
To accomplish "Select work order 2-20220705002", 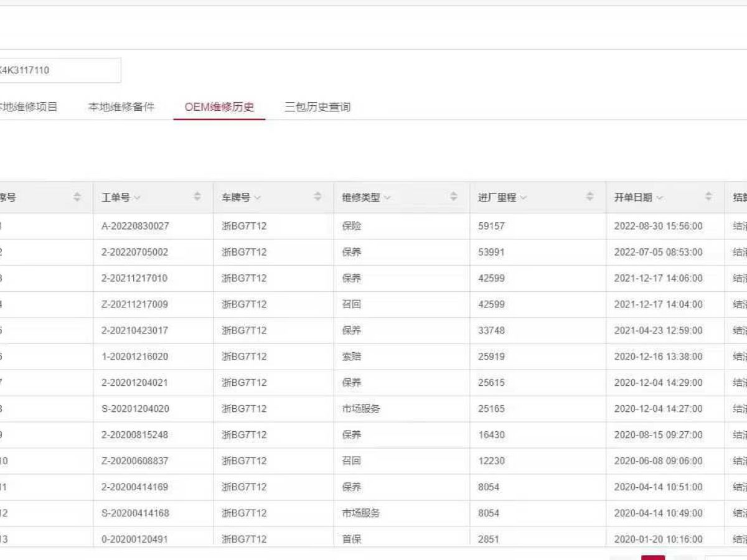I will [134, 252].
